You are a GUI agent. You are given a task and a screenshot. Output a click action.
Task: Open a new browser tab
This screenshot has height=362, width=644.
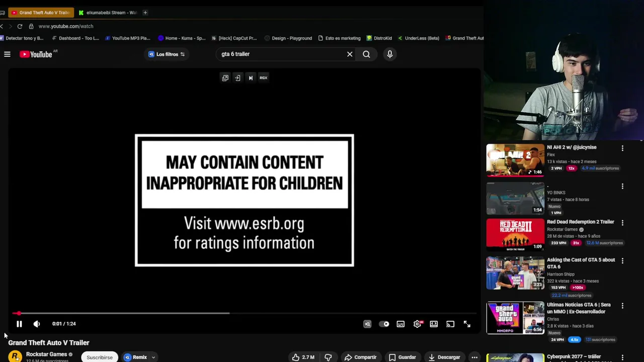[x=145, y=13]
